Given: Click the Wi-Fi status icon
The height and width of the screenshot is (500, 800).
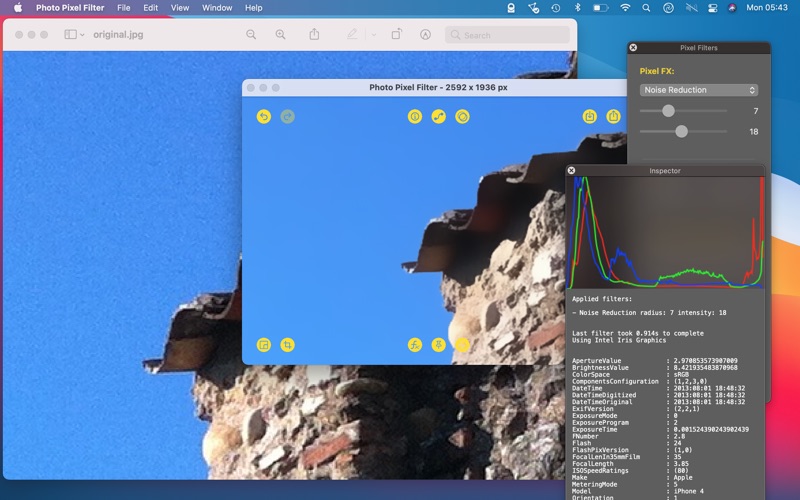Looking at the screenshot, I should click(x=625, y=8).
